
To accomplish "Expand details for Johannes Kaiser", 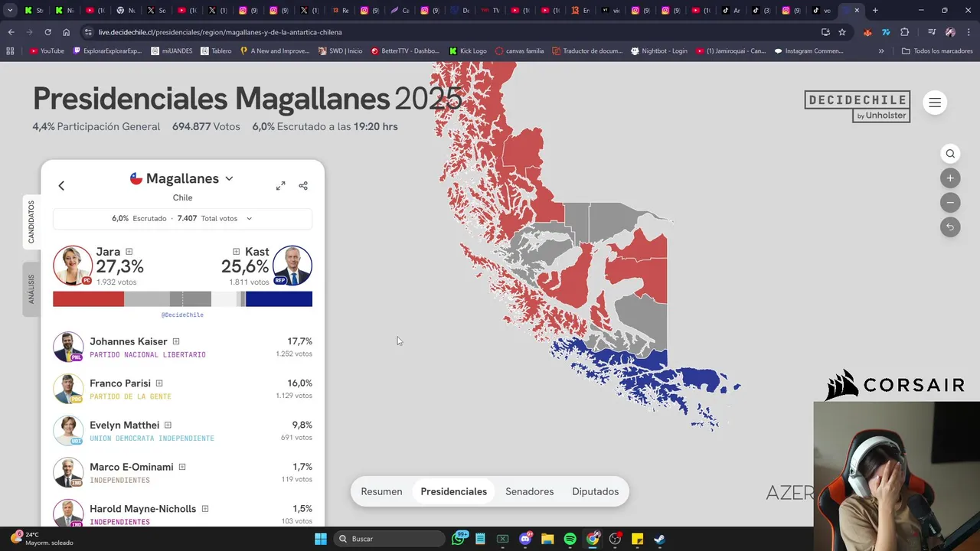I will 176,341.
